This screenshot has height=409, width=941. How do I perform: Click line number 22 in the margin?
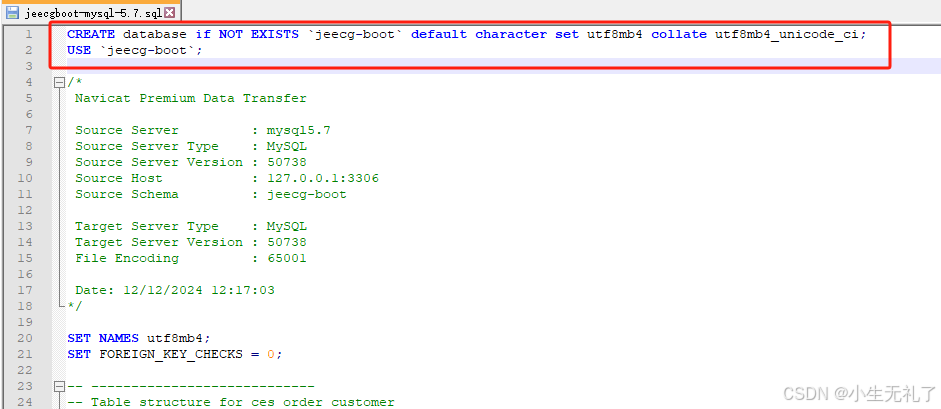[25, 371]
